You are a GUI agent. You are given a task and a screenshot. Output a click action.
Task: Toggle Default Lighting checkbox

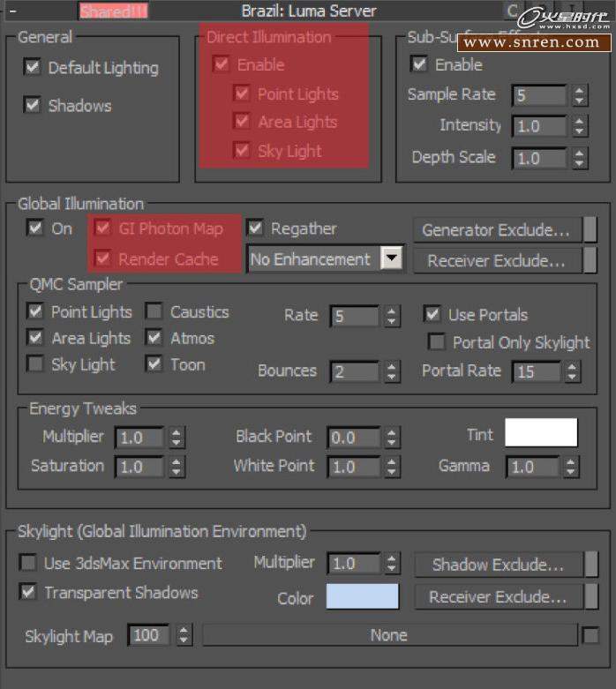point(32,67)
